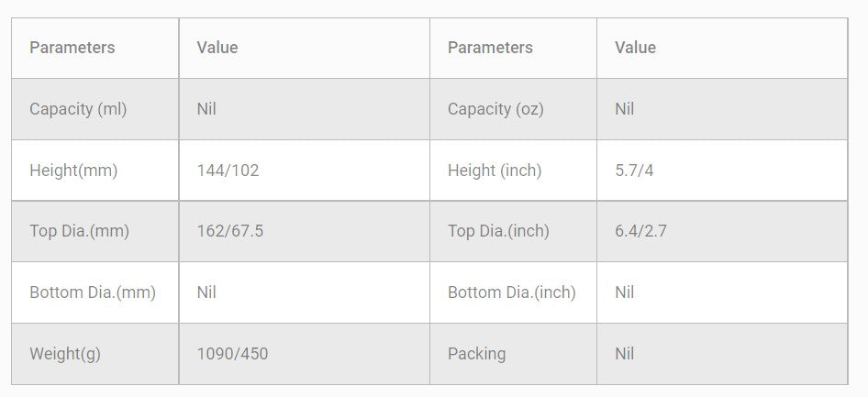The image size is (868, 397).
Task: Click the 144/102 height value
Action: [x=228, y=171]
